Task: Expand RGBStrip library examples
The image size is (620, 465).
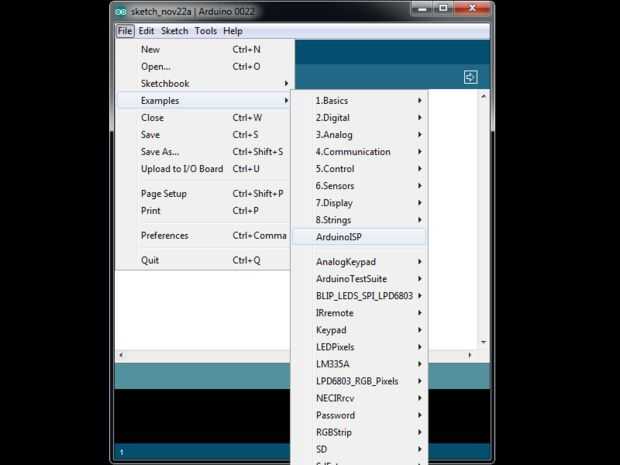Action: pyautogui.click(x=359, y=432)
